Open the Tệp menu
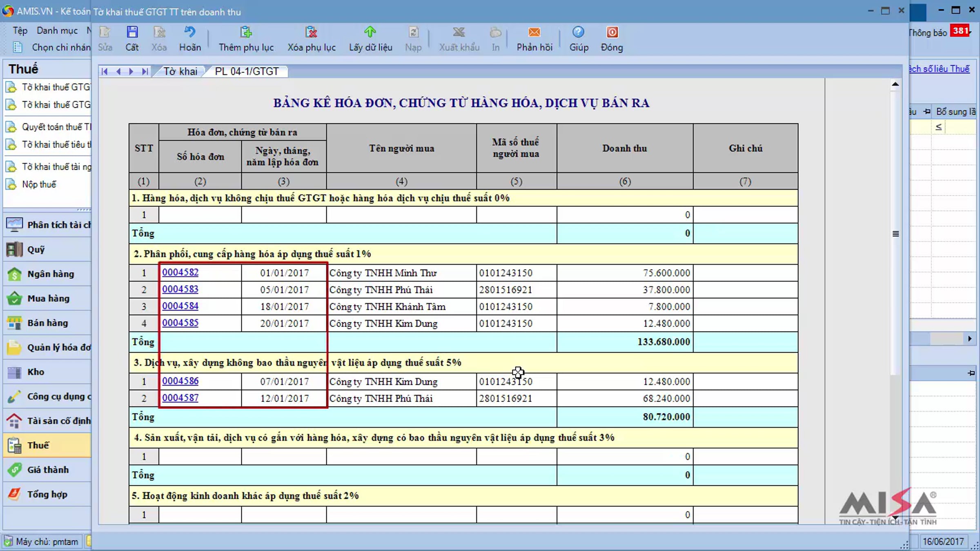Viewport: 980px width, 551px height. 20,31
